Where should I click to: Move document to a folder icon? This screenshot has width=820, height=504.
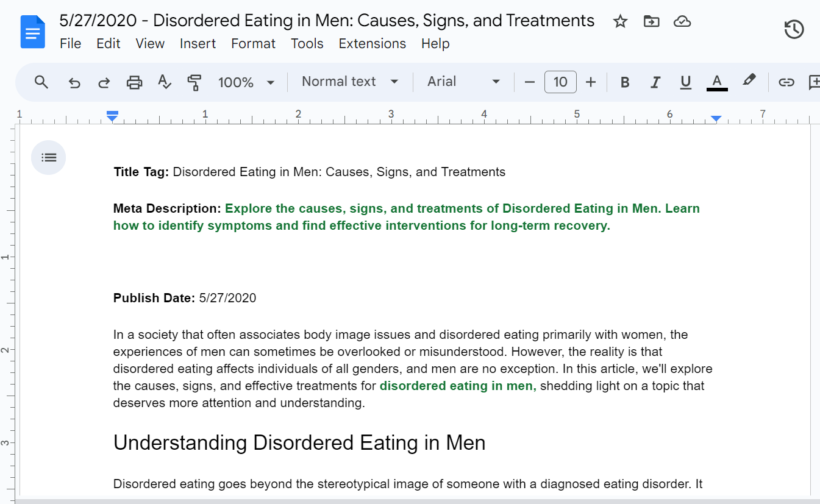[651, 22]
